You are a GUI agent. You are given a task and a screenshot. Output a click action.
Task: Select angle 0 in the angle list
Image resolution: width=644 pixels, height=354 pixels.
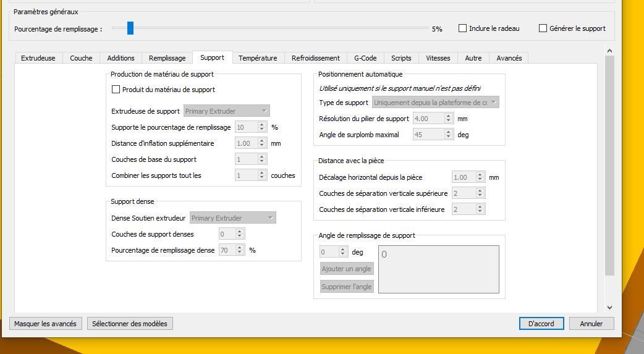click(x=384, y=254)
